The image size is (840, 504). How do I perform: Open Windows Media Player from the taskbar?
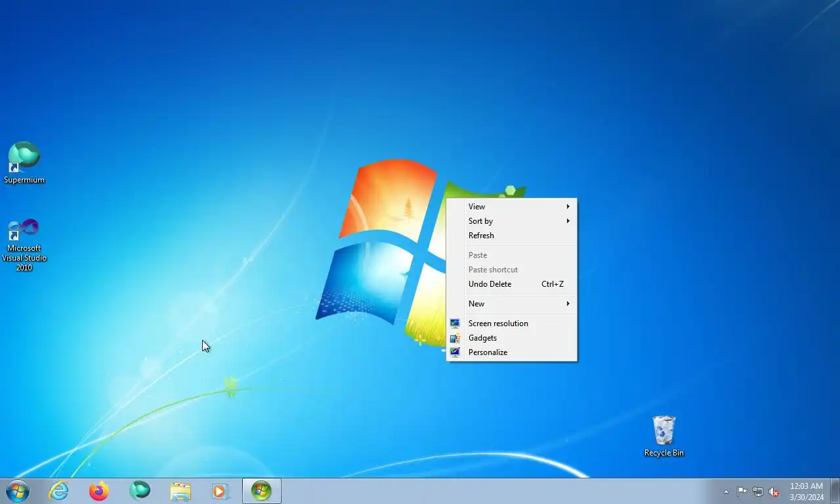(x=220, y=491)
